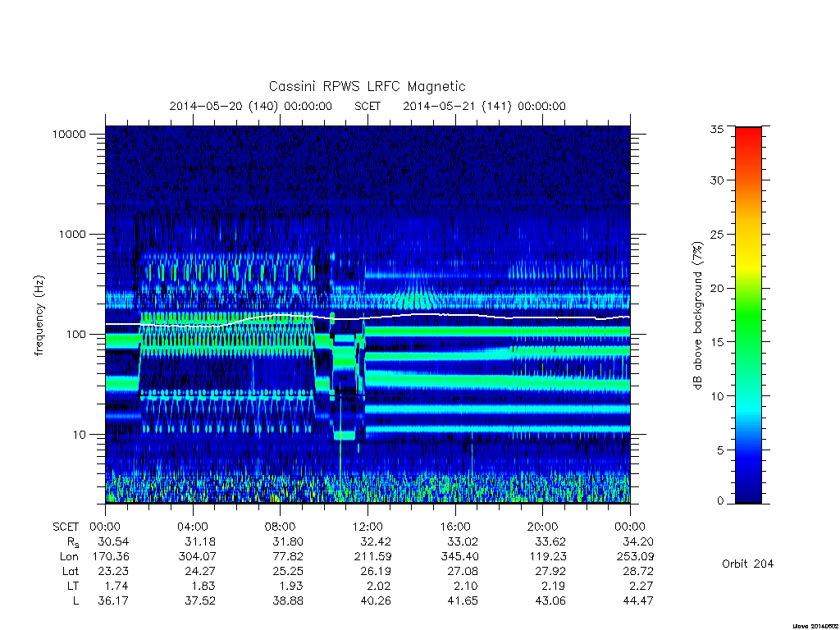This screenshot has width=840, height=630.
Task: Click the 08:00 time tick label
Action: (281, 527)
